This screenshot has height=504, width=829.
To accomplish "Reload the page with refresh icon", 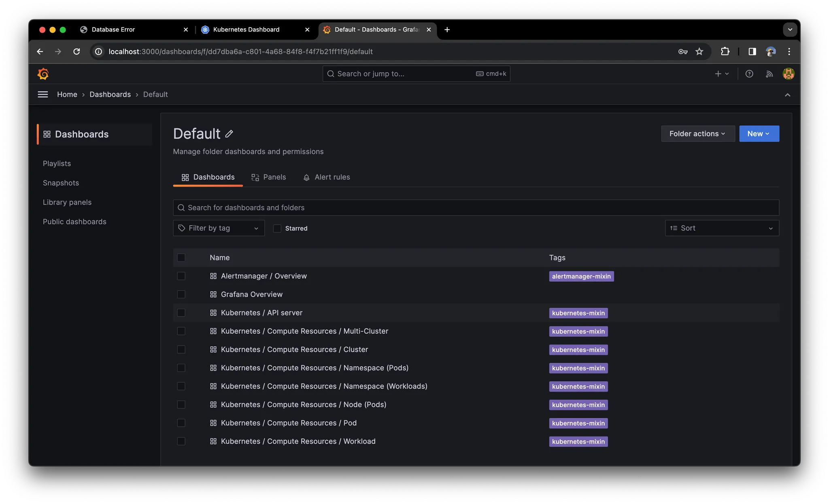I will 77,51.
